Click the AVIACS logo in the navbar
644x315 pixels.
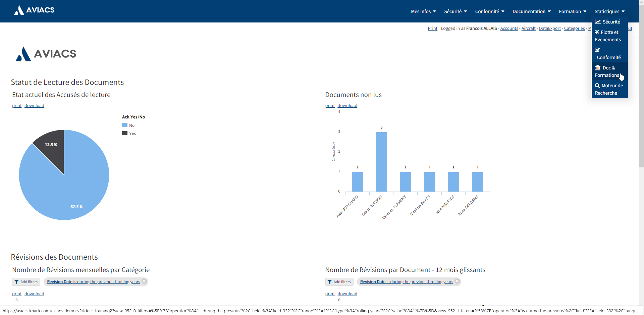[x=34, y=10]
